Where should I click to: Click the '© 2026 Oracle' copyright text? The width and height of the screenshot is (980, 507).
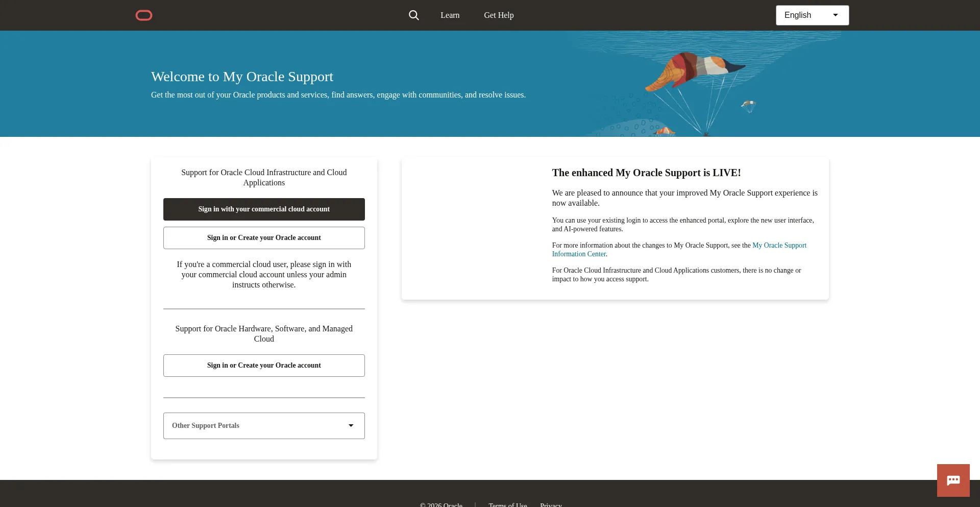442,504
